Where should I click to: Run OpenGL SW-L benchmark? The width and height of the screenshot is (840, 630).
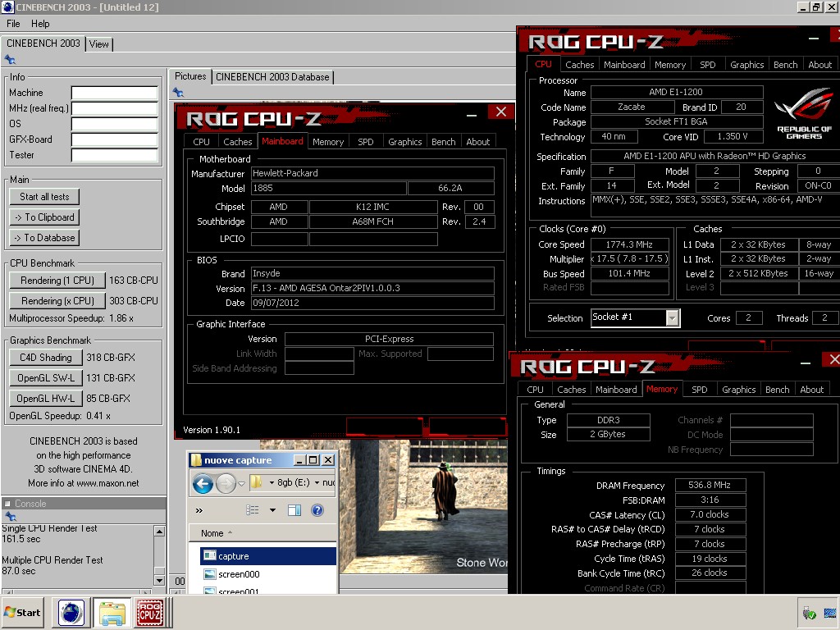pos(46,377)
